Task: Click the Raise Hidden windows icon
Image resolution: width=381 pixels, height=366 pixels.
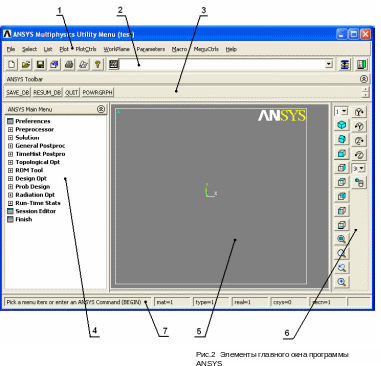Action: click(345, 64)
